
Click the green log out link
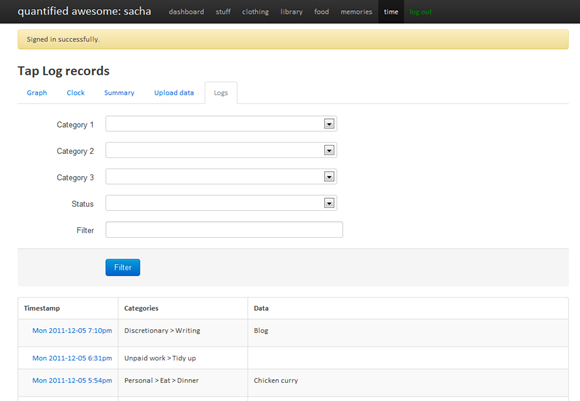[421, 12]
